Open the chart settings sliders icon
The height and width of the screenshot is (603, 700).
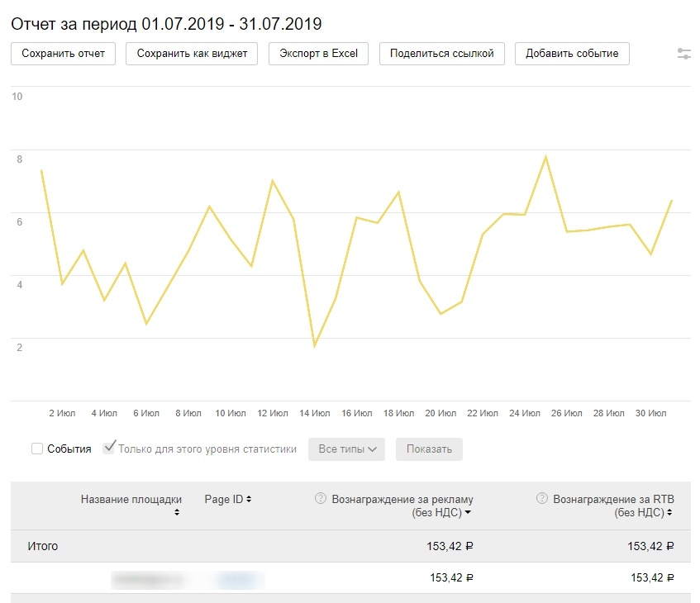683,54
